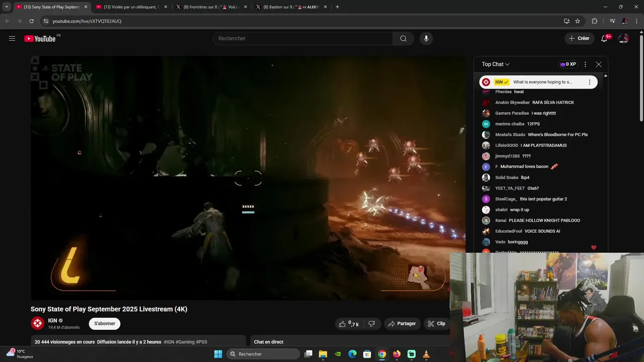This screenshot has height=362, width=644.
Task: View site information icon in address bar
Action: 46,21
